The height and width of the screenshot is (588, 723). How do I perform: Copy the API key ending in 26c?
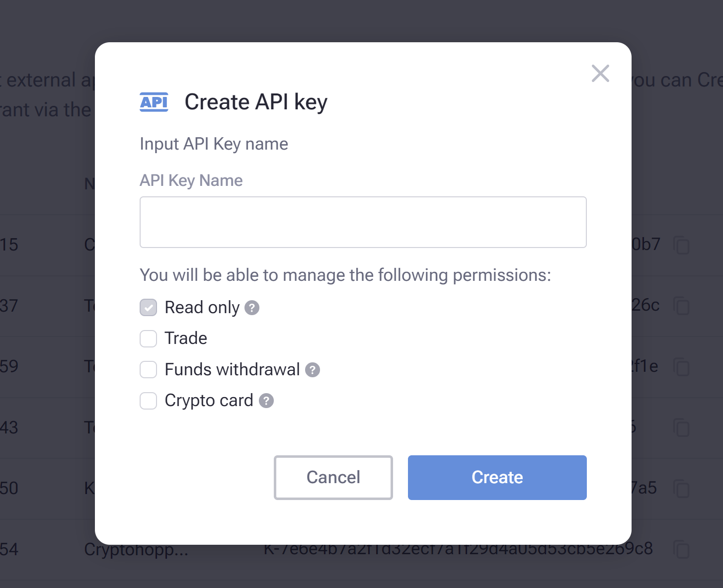click(681, 306)
